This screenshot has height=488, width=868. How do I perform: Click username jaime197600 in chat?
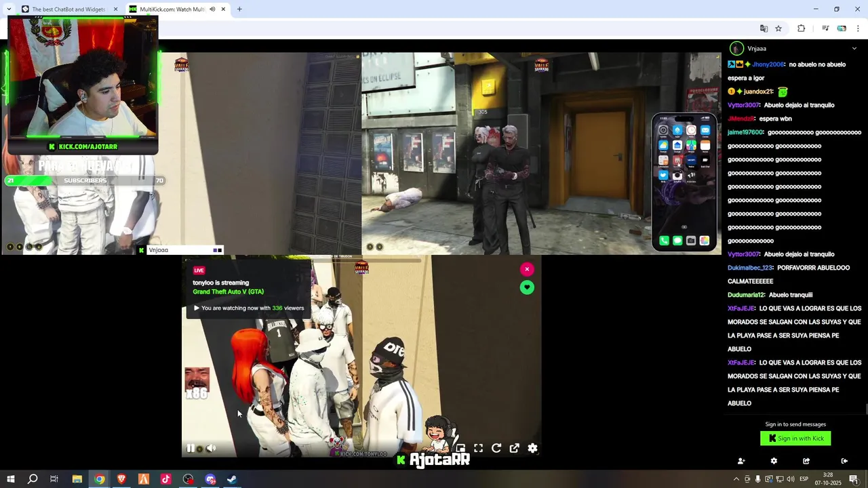745,132
